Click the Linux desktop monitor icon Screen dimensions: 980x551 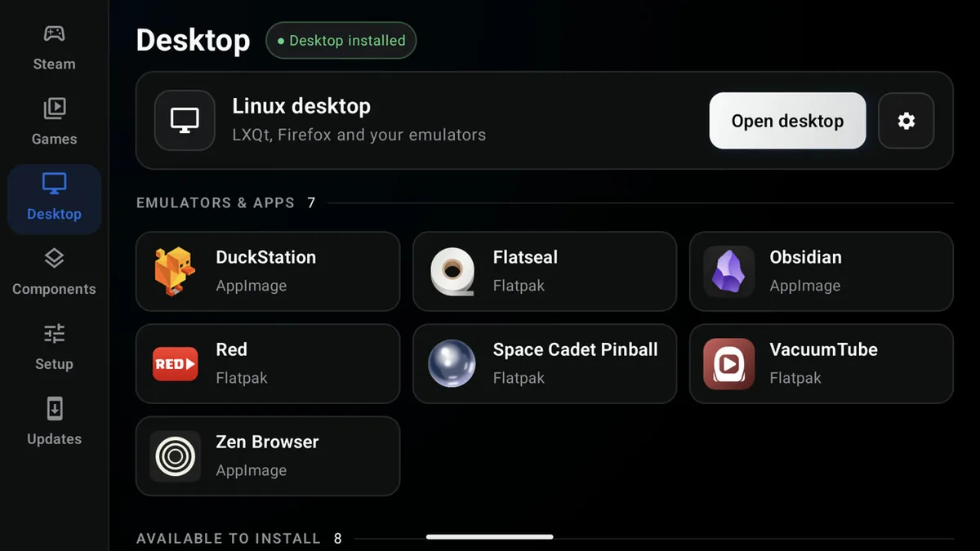click(185, 121)
